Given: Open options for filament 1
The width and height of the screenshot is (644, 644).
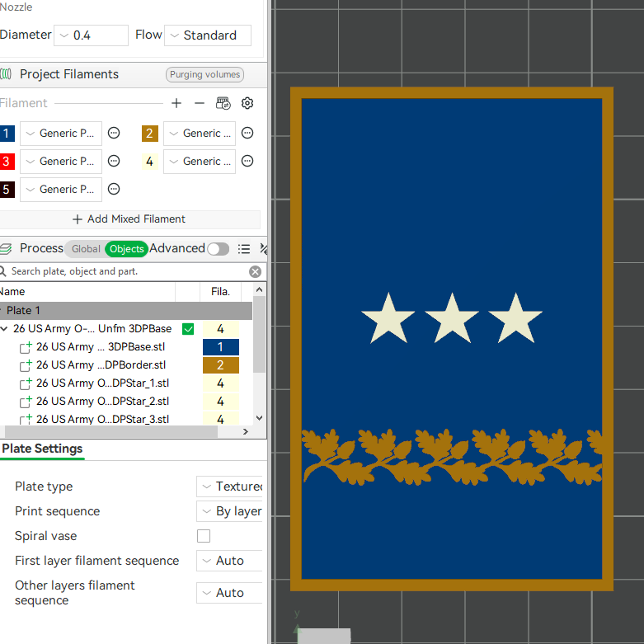Looking at the screenshot, I should pos(114,133).
